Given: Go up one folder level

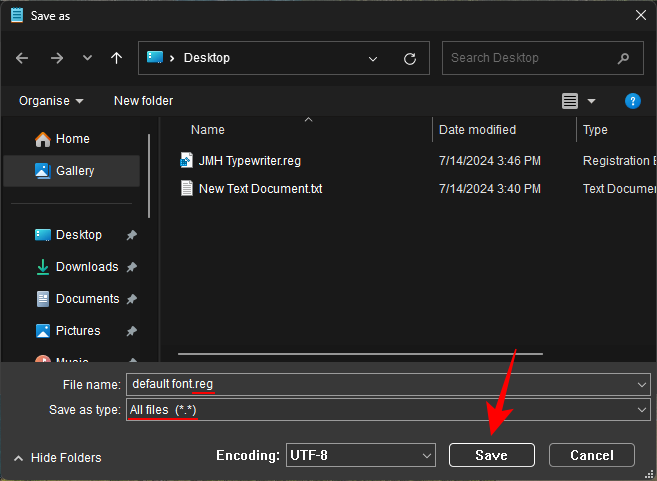Looking at the screenshot, I should [116, 58].
